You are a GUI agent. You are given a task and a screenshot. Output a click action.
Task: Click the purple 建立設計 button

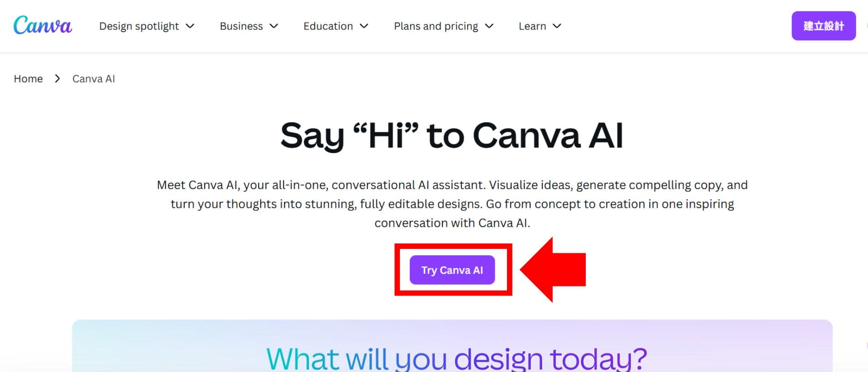(x=824, y=26)
